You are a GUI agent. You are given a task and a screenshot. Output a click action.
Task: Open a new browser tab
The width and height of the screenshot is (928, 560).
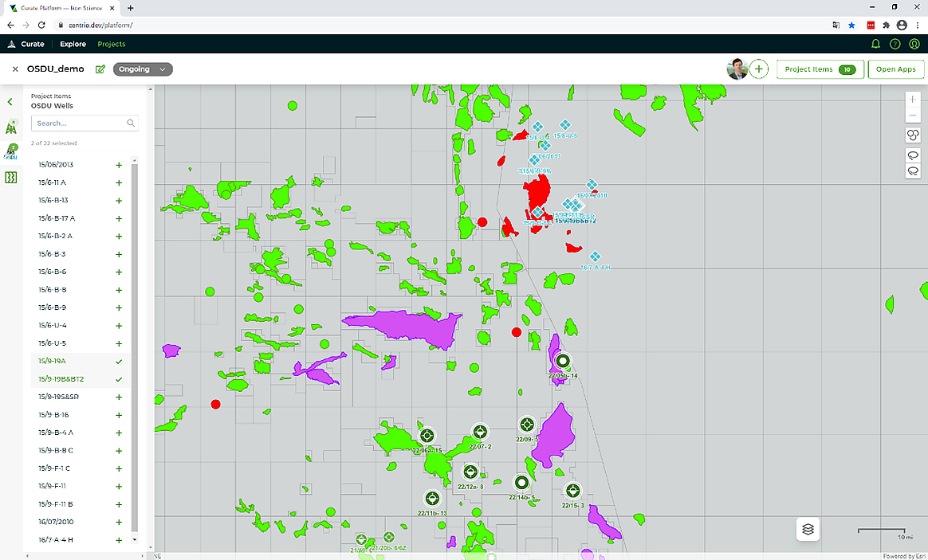(130, 8)
